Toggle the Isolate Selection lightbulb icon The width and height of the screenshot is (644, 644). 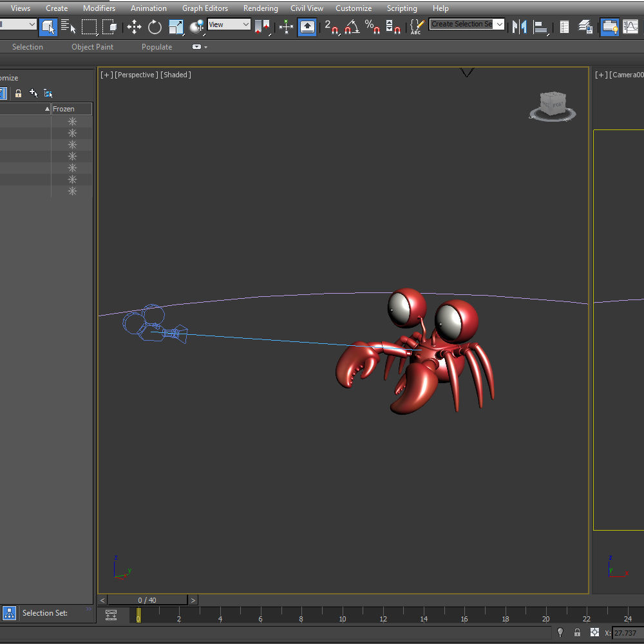click(x=560, y=632)
